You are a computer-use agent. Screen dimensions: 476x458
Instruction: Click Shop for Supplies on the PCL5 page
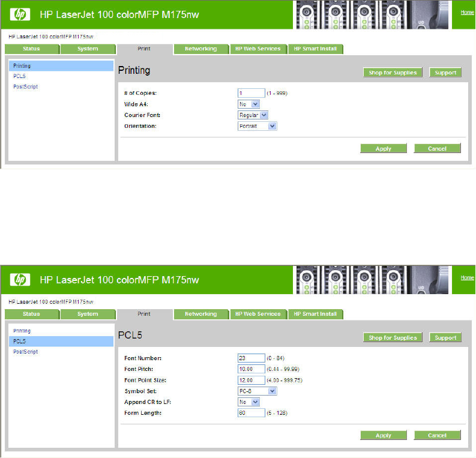click(393, 338)
